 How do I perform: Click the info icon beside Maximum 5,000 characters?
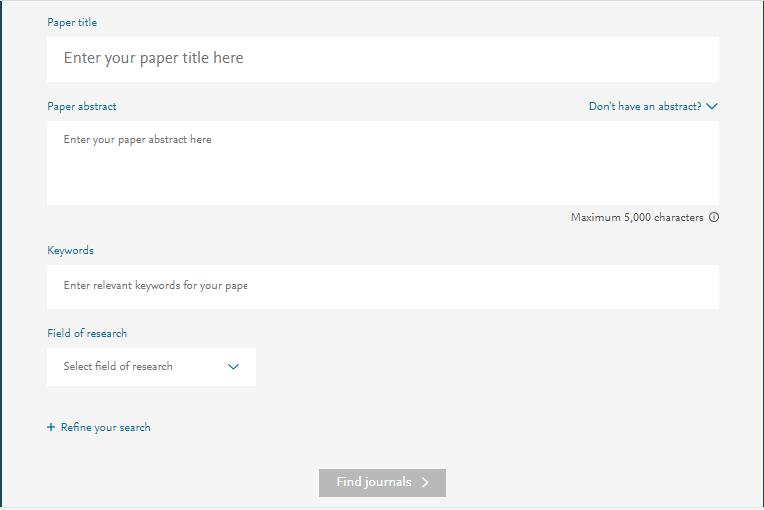coord(713,217)
